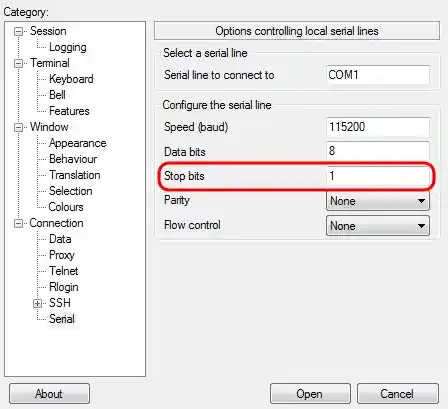Open Telnet connection options
Screen dimensions: 448x409
pos(63,271)
